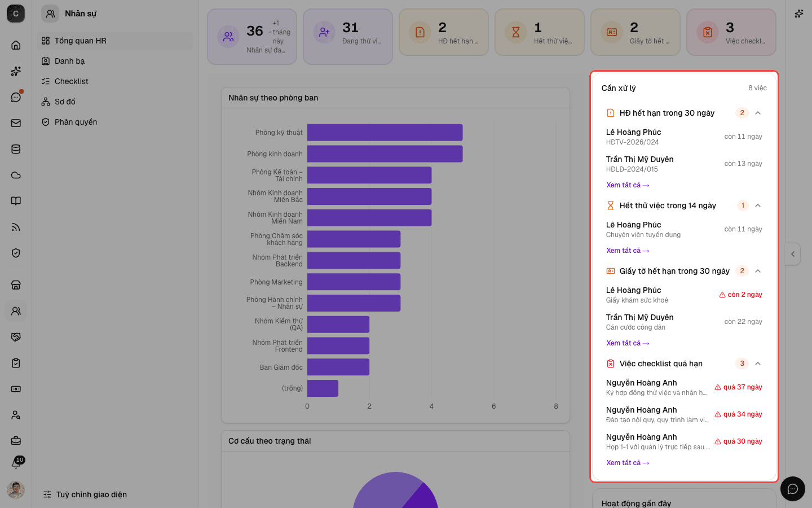Viewport: 812px width, 508px height.
Task: Open Danh bạ in the sidebar
Action: 115,61
